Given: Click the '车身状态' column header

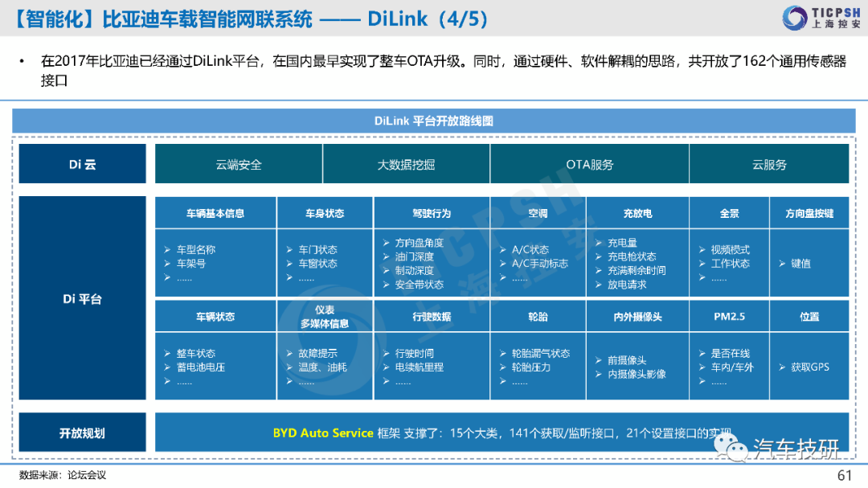Looking at the screenshot, I should (x=325, y=213).
